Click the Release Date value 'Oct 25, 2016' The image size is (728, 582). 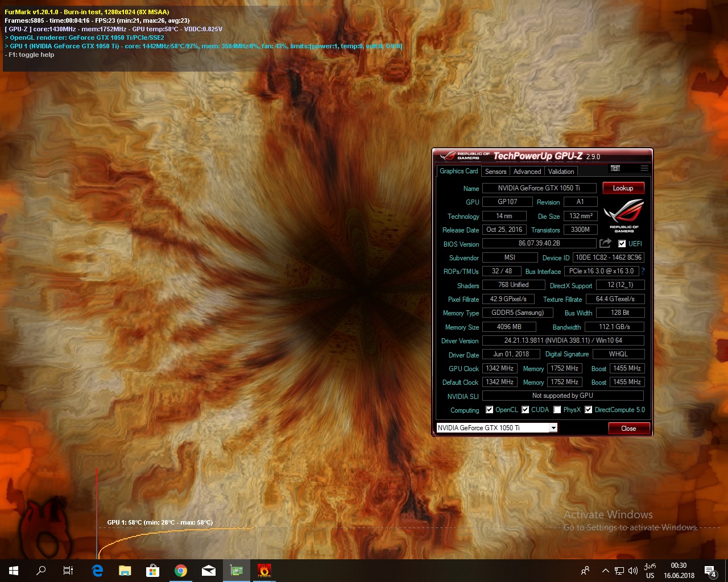click(x=504, y=230)
